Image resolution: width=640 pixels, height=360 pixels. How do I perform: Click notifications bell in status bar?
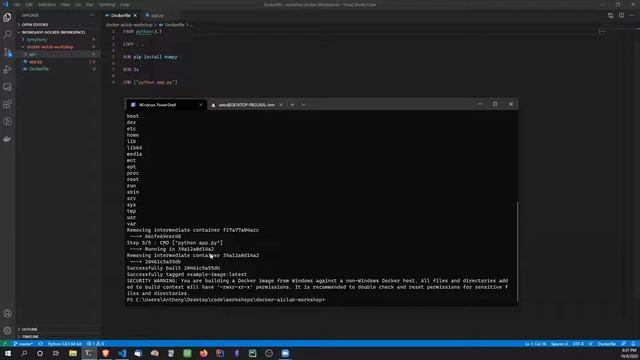(633, 344)
